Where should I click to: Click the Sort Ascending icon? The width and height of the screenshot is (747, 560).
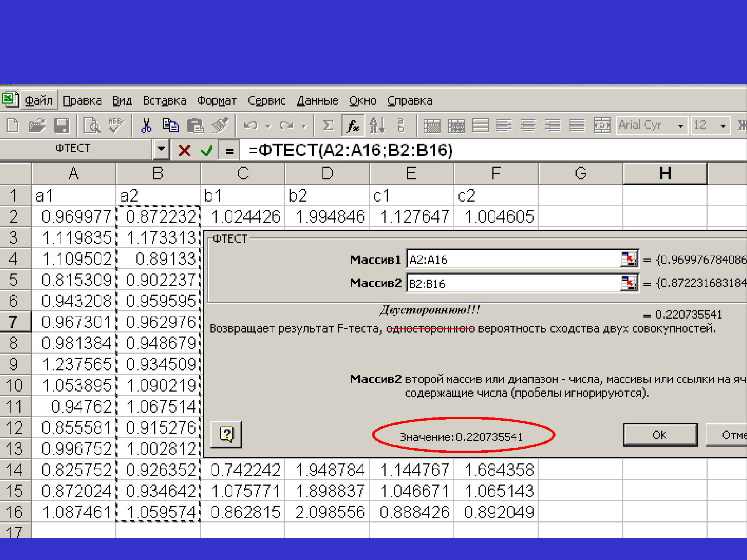(x=377, y=126)
